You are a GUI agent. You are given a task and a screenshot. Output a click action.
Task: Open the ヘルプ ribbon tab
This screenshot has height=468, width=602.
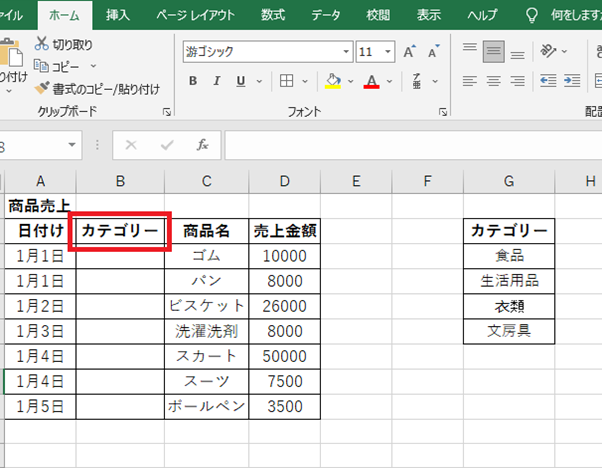(x=482, y=15)
